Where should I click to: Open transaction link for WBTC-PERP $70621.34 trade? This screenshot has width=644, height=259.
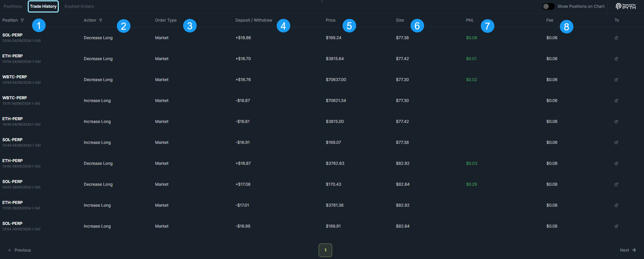point(616,101)
